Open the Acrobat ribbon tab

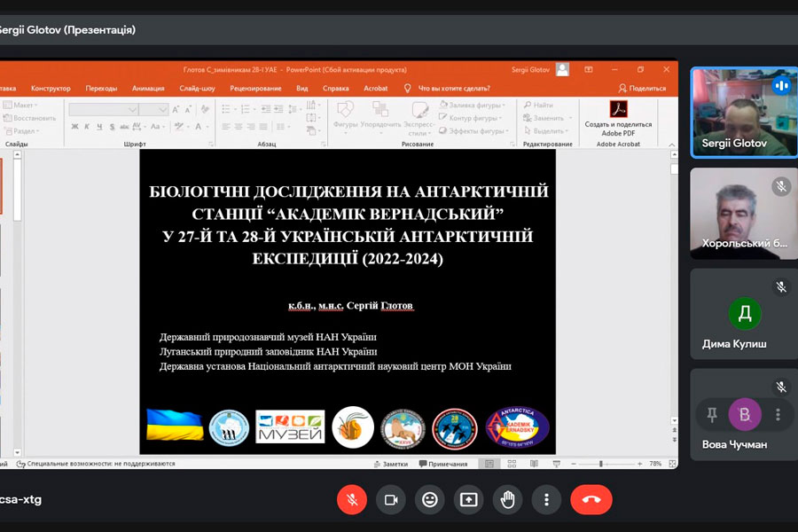[x=376, y=88]
